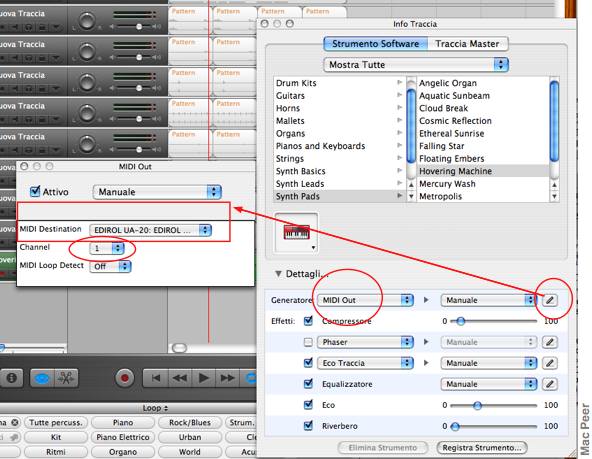This screenshot has width=592, height=459.
Task: Click the Rock/Blues loop category button
Action: 190,422
